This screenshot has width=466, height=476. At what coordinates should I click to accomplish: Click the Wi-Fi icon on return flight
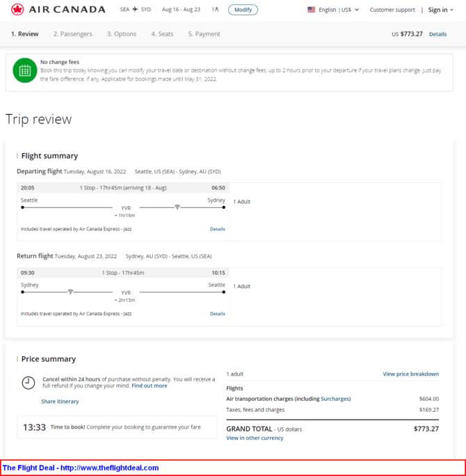[70, 292]
